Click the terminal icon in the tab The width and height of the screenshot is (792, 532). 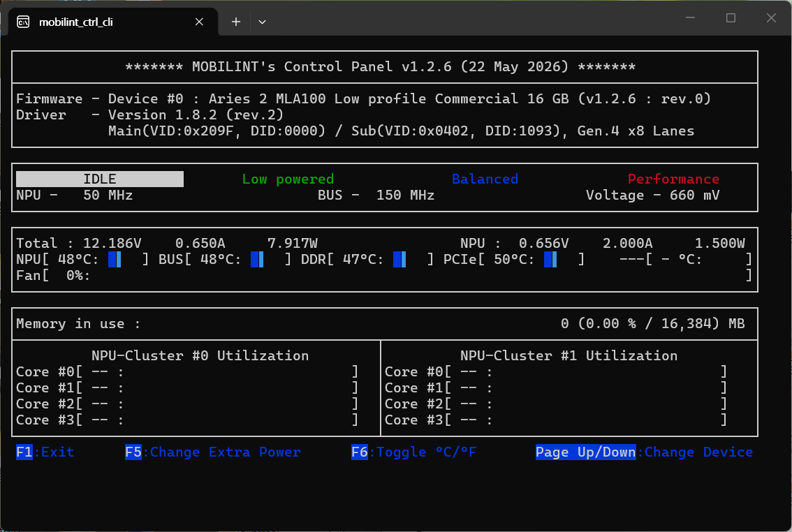[x=23, y=22]
